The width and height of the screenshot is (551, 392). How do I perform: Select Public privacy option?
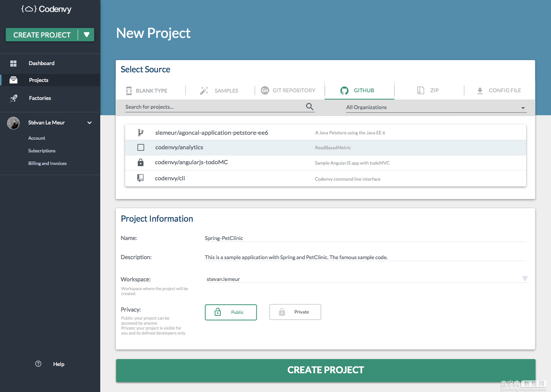tap(231, 312)
